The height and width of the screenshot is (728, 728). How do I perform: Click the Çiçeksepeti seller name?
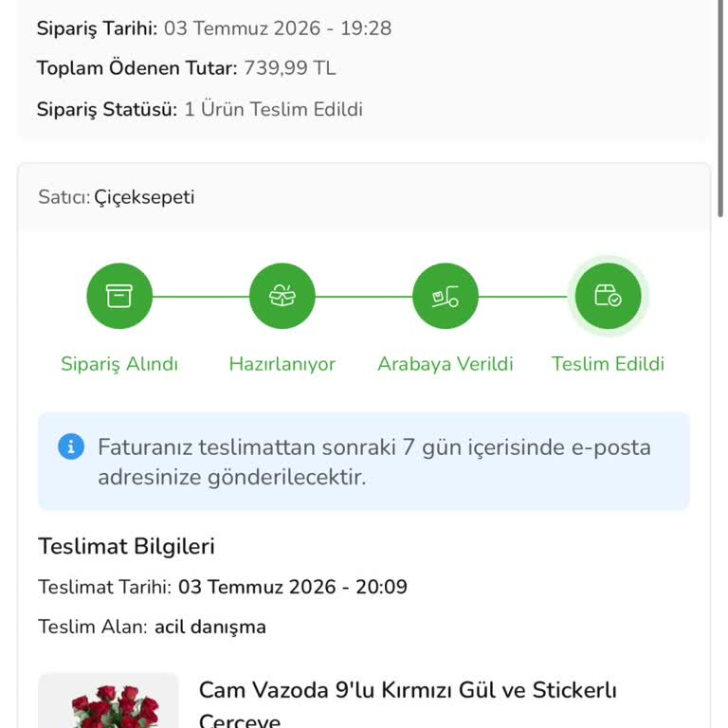(x=144, y=197)
